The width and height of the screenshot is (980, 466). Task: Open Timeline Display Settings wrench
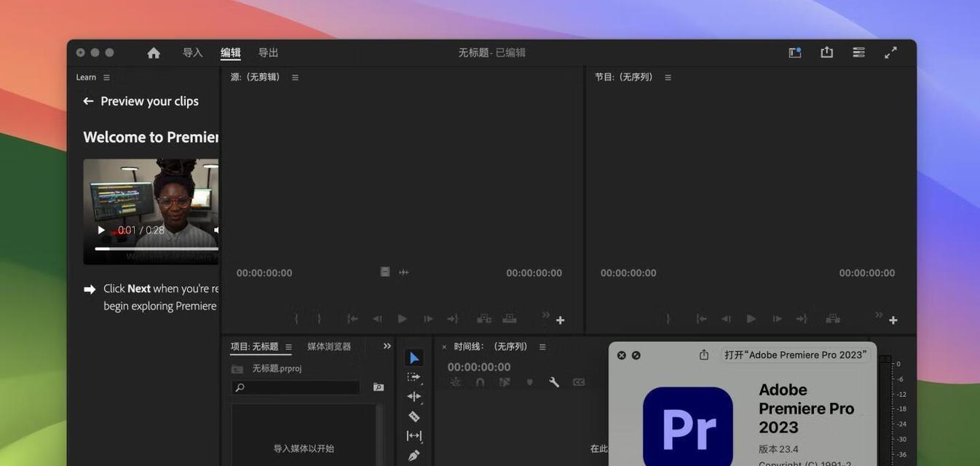(x=554, y=382)
